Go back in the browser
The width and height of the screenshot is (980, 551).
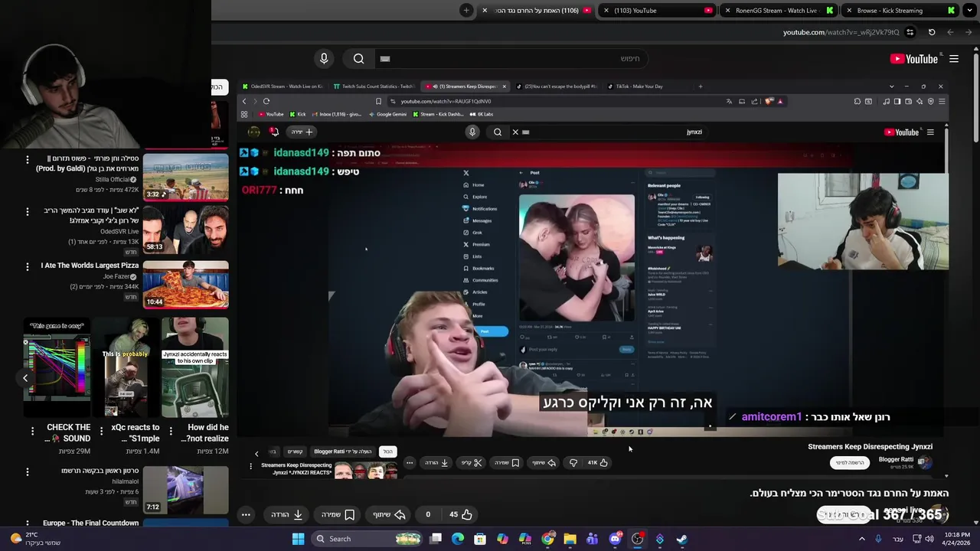pos(969,32)
